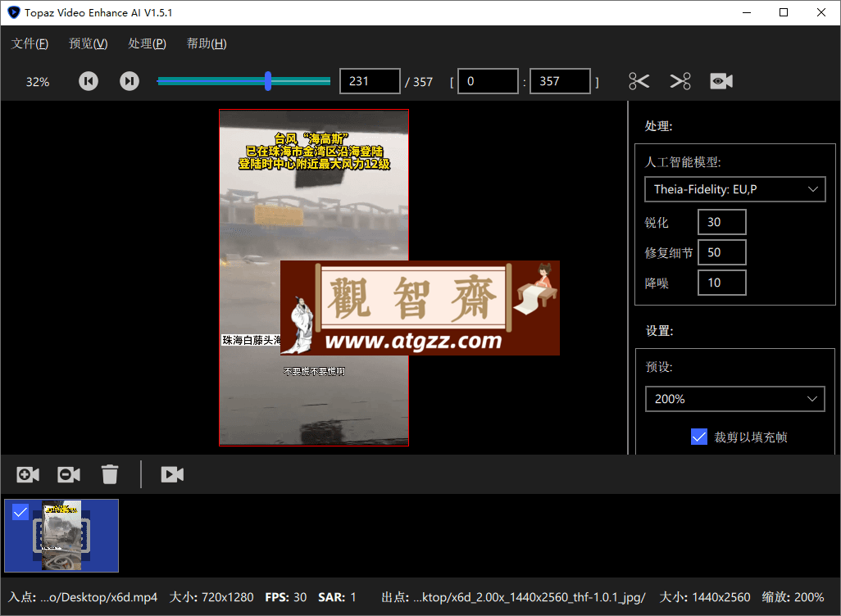This screenshot has width=841, height=616.
Task: Open the 处理(P) menu
Action: [147, 43]
